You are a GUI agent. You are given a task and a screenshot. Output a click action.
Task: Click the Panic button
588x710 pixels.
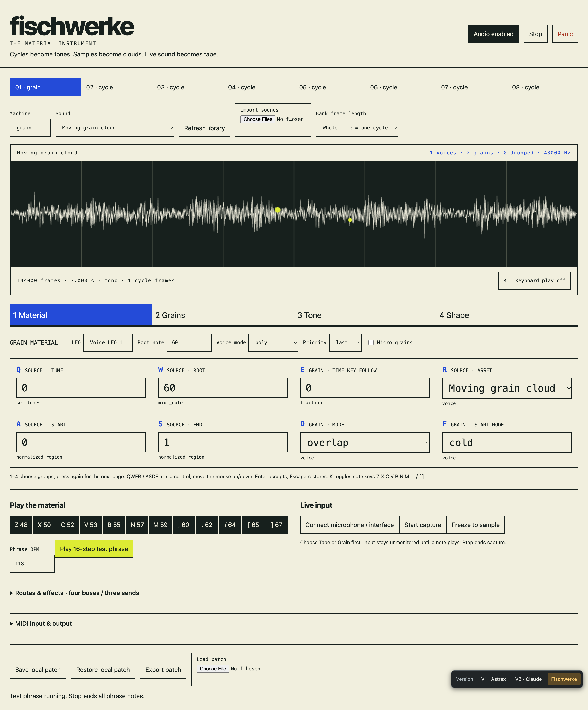coord(565,34)
